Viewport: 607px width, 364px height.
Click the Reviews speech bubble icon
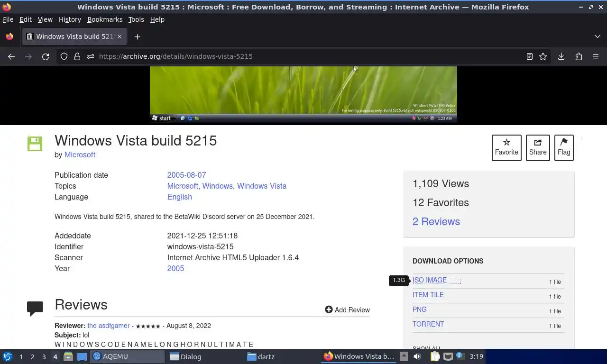35,308
